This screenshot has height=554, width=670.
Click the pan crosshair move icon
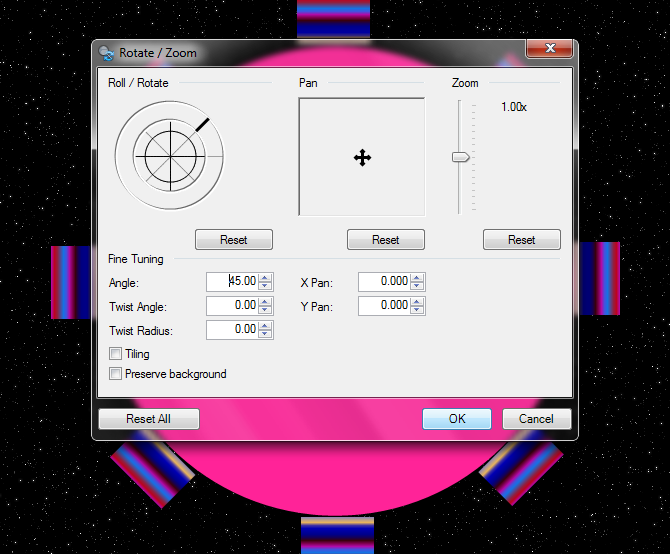point(362,157)
